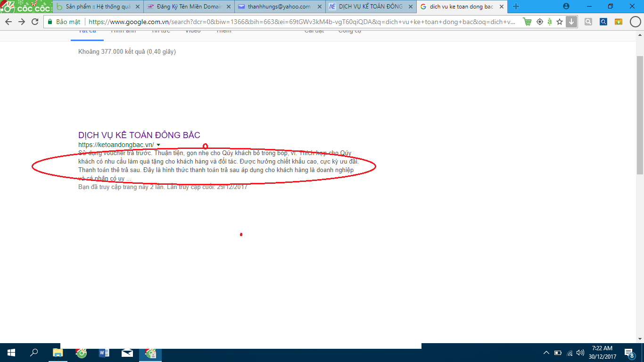
Task: Open Windows taskbar search
Action: click(x=34, y=353)
